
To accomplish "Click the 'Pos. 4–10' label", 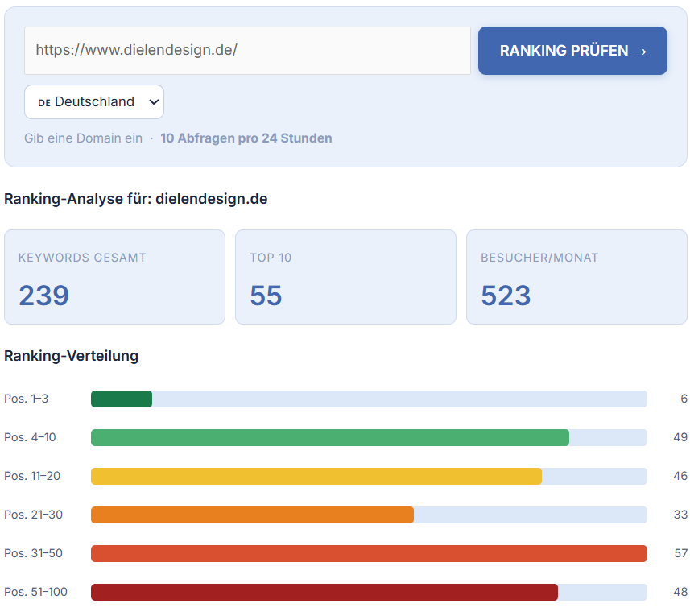I will pos(30,437).
